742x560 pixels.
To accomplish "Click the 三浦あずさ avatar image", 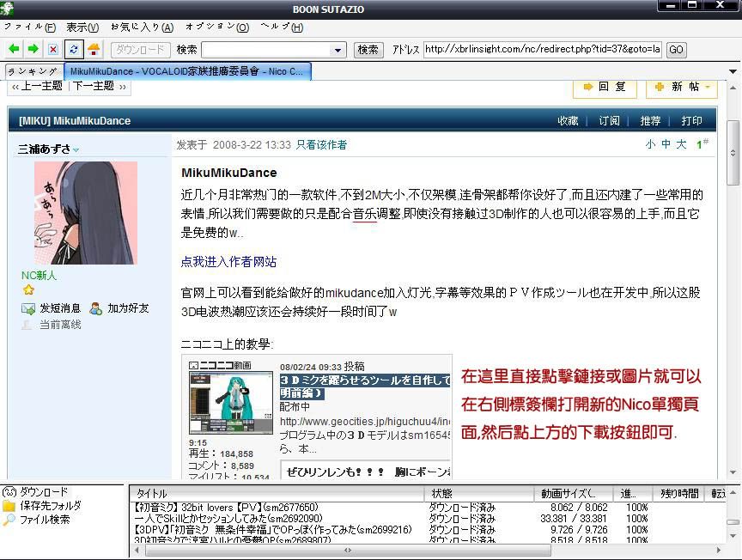I will click(86, 213).
